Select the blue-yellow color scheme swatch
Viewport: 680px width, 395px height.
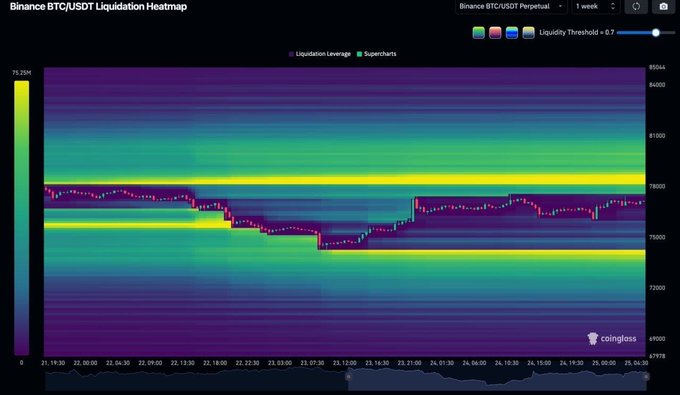point(528,33)
